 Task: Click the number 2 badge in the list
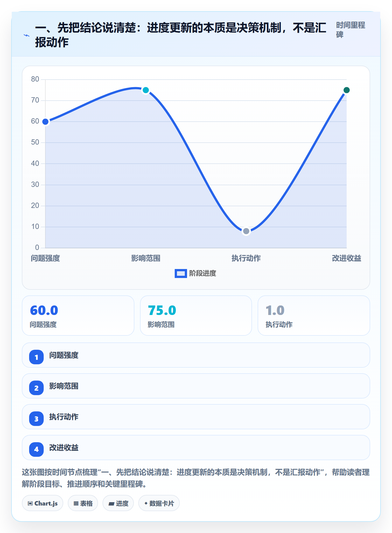pyautogui.click(x=36, y=388)
